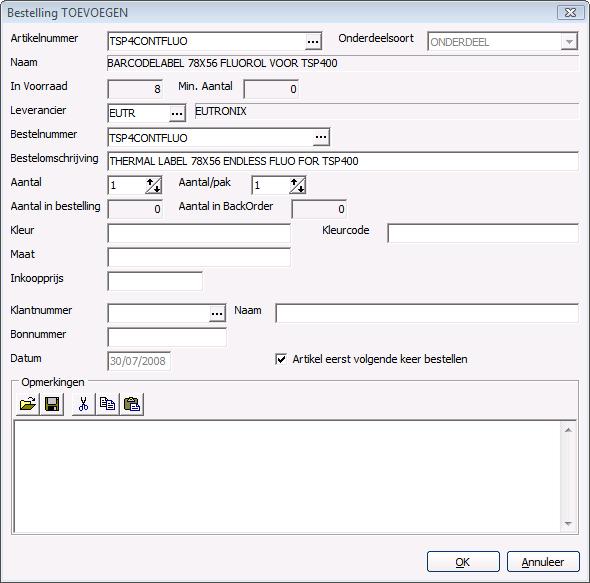Focus the Bestelomschrijving text field
Image resolution: width=590 pixels, height=583 pixels.
click(343, 161)
